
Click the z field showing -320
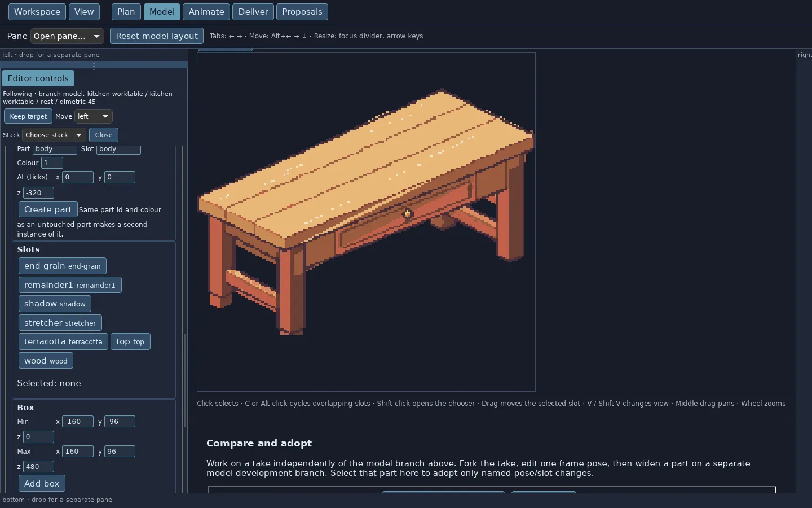coord(38,193)
